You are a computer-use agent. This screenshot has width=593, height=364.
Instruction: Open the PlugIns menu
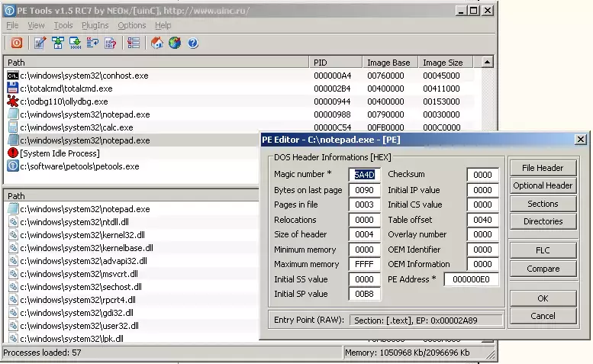pyautogui.click(x=95, y=25)
